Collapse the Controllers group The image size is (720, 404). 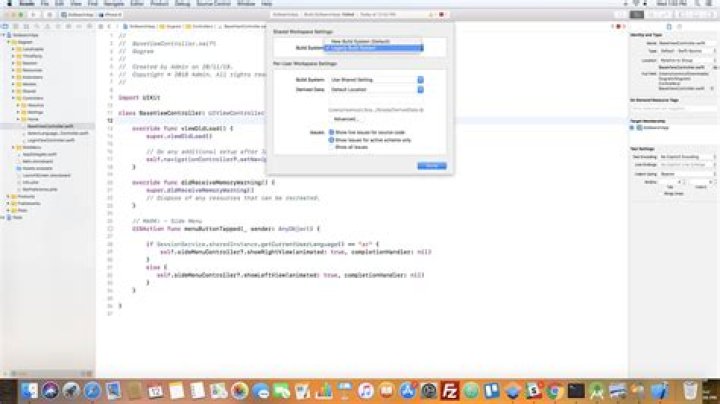[13, 98]
